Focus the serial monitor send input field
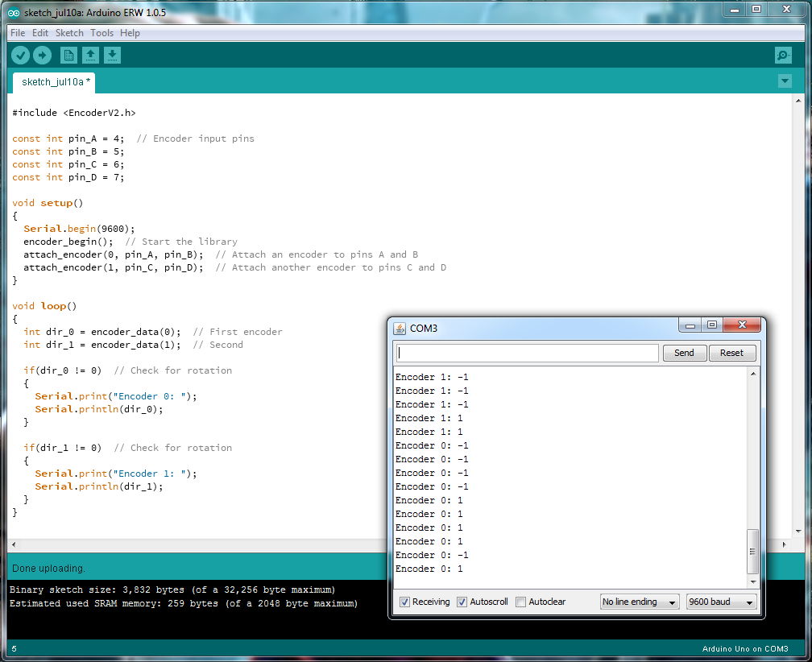812x662 pixels. click(x=527, y=353)
